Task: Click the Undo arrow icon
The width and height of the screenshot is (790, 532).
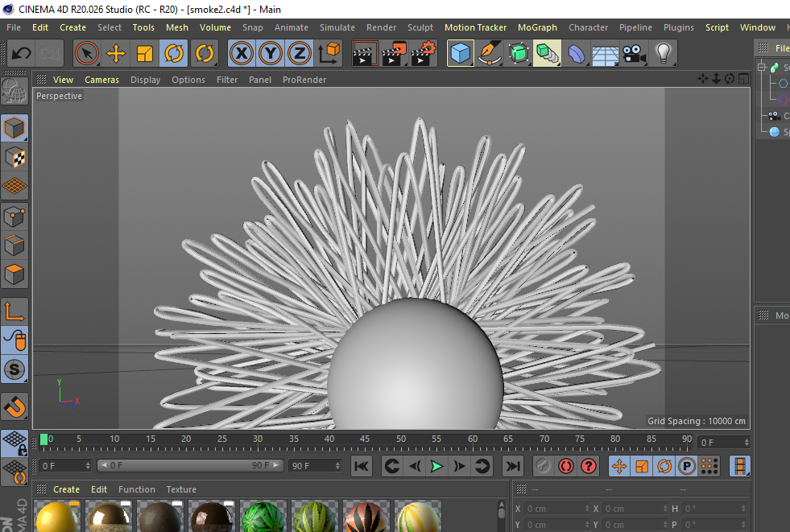Action: click(x=21, y=53)
